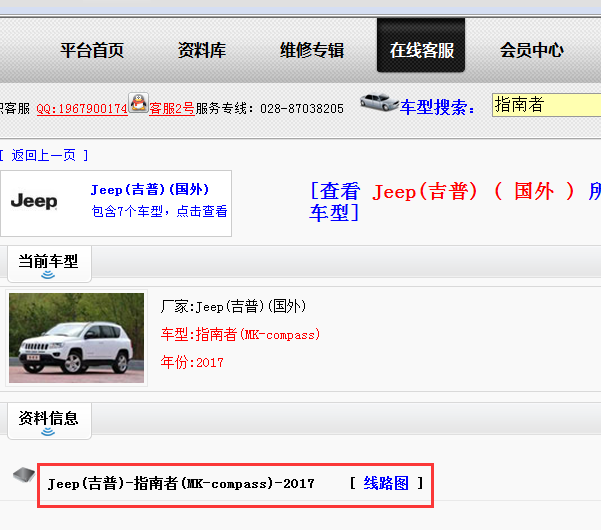Click the QQ penguin icon
The width and height of the screenshot is (601, 530).
pos(138,103)
